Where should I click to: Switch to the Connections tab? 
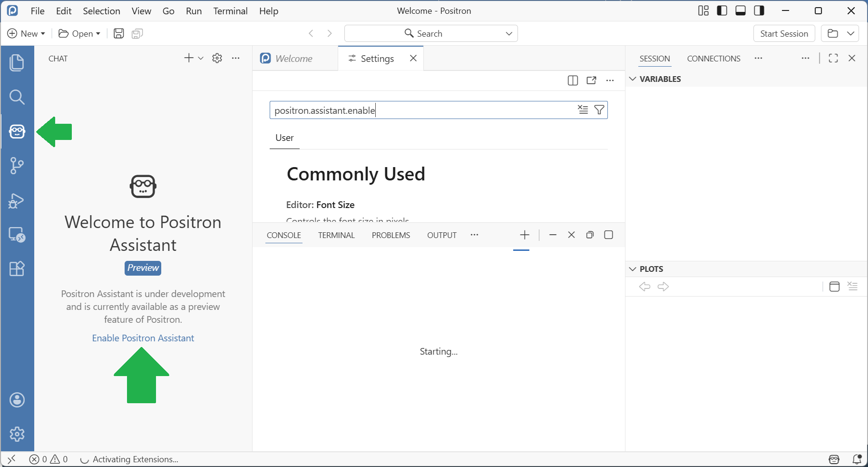pyautogui.click(x=713, y=59)
